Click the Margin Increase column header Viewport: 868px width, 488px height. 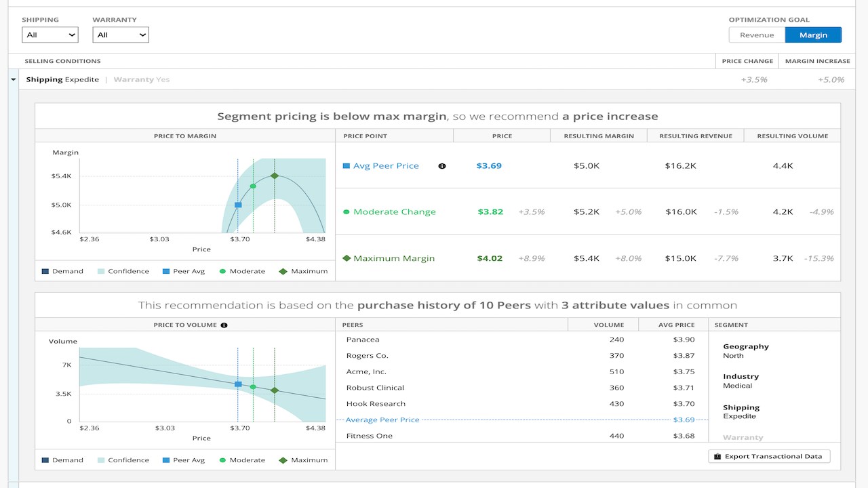tap(817, 61)
